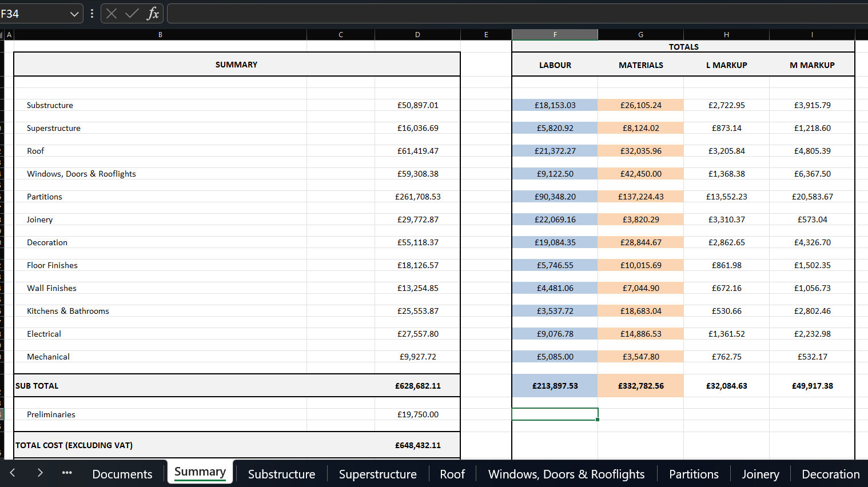Select column F header
868x487 pixels.
point(555,35)
